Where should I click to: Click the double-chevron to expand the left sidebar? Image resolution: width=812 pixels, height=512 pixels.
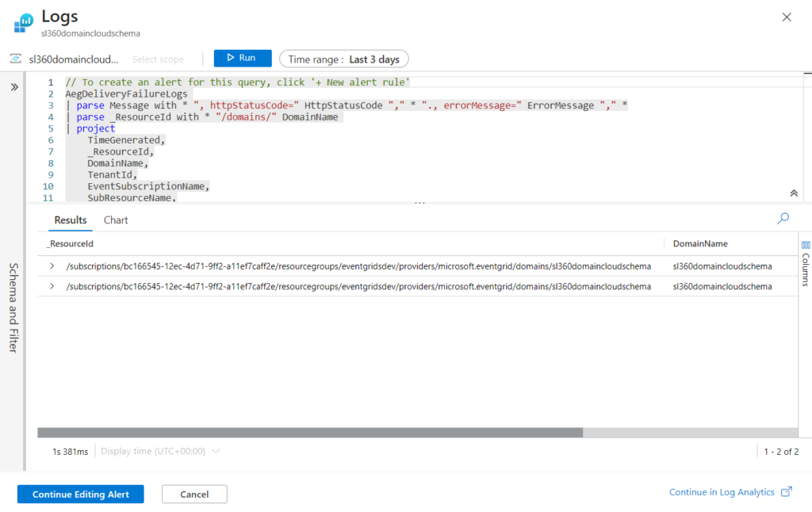13,87
